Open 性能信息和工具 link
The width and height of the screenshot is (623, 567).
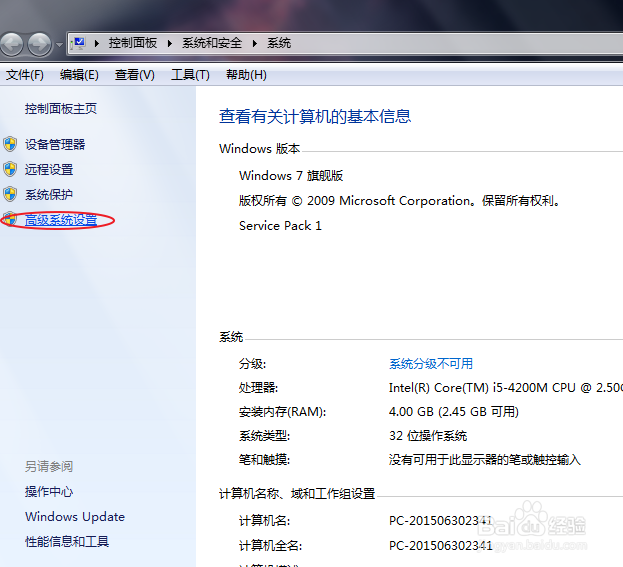67,542
